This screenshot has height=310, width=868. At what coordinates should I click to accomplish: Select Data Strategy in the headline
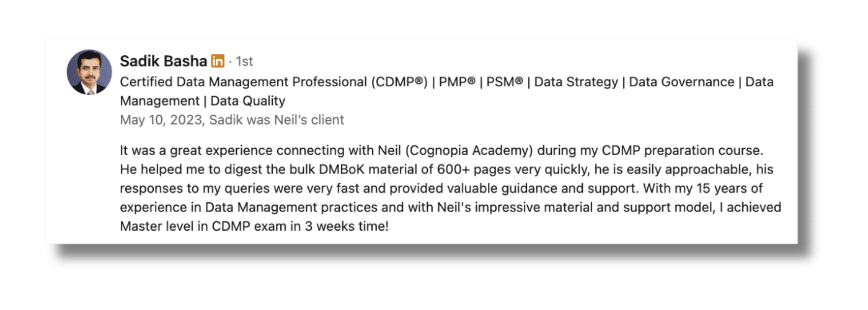[576, 82]
